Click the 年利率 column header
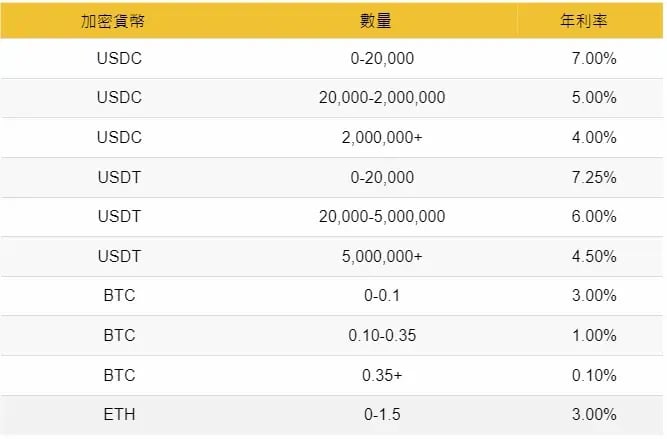Image resolution: width=667 pixels, height=439 pixels. pos(583,20)
